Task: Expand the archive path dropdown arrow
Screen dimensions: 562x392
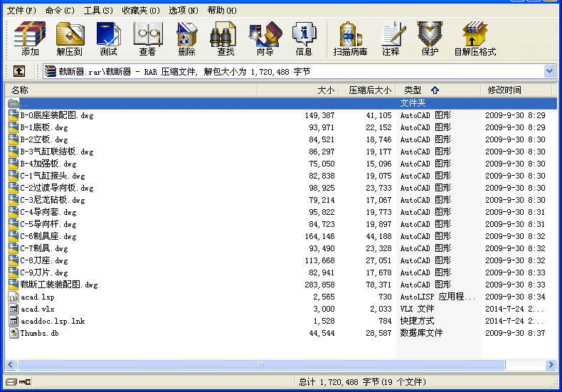Action: click(549, 71)
